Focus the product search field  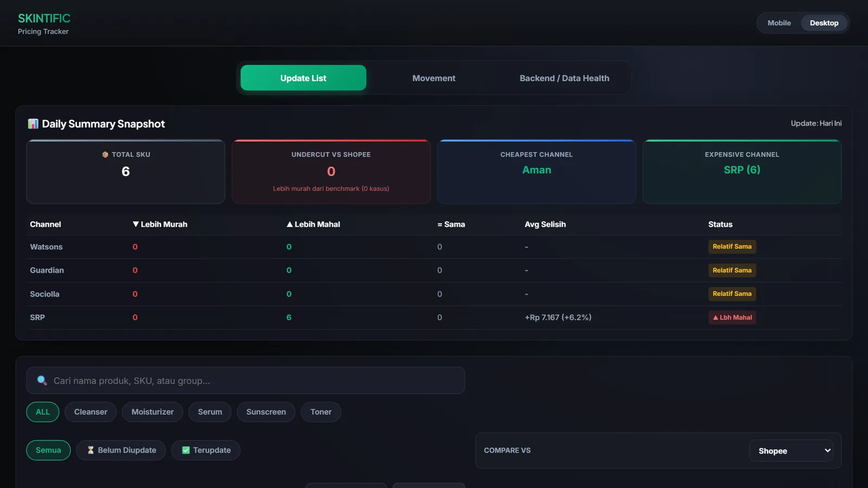tap(246, 380)
